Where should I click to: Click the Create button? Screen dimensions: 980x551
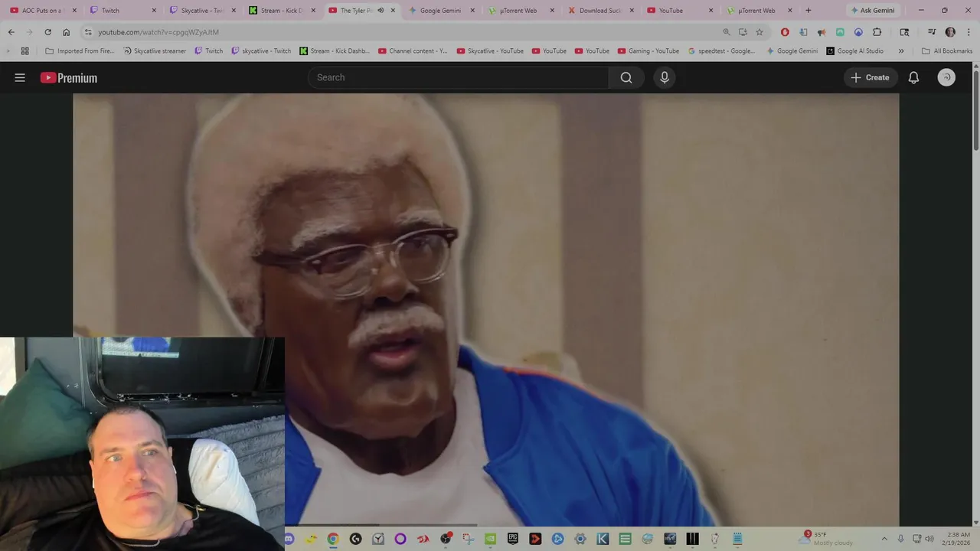[871, 77]
